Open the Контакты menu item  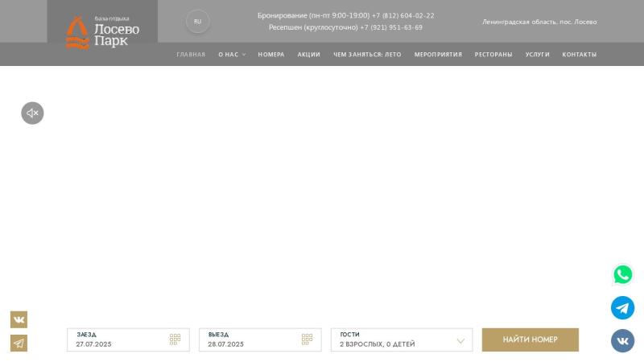click(580, 55)
